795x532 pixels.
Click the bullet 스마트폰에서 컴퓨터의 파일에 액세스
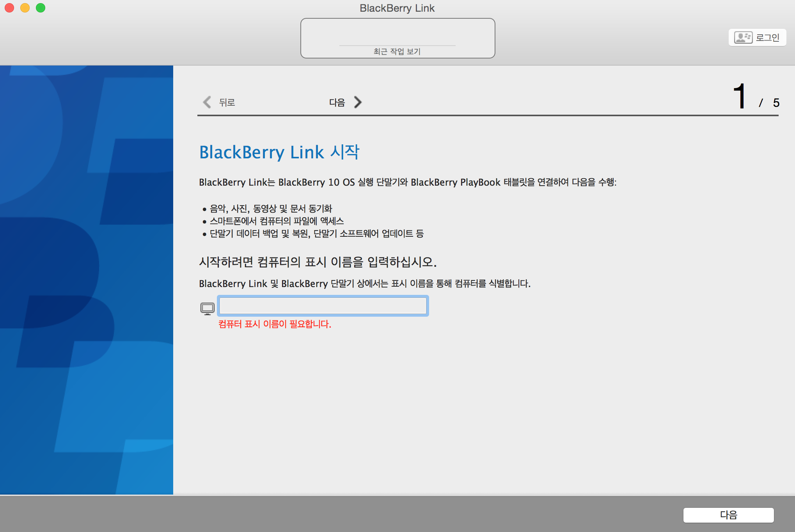tap(277, 221)
